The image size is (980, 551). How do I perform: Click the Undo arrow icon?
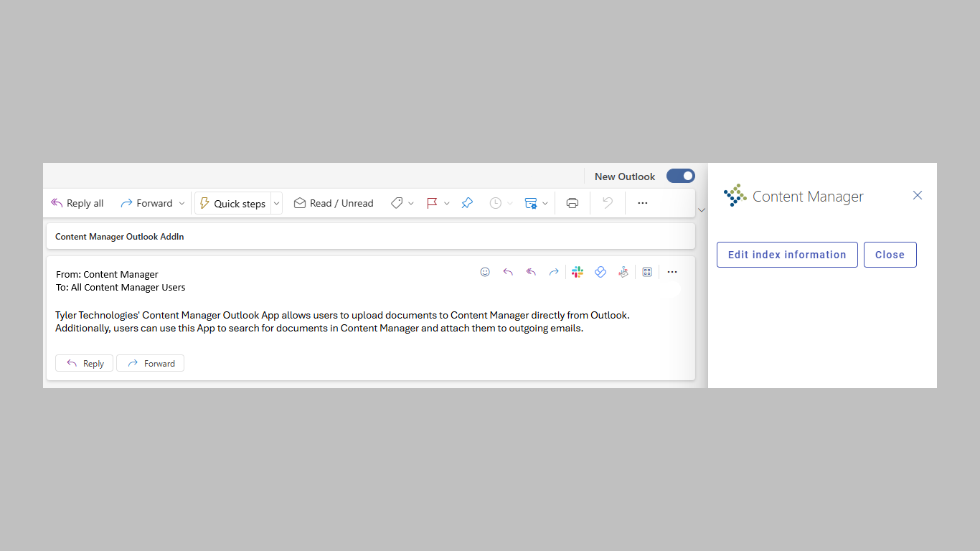pyautogui.click(x=608, y=203)
